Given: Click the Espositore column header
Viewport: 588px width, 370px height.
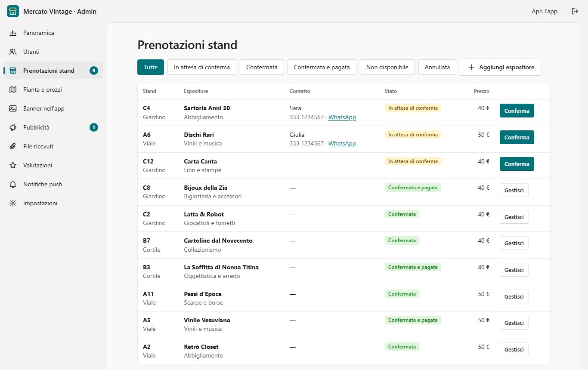Looking at the screenshot, I should tap(196, 91).
